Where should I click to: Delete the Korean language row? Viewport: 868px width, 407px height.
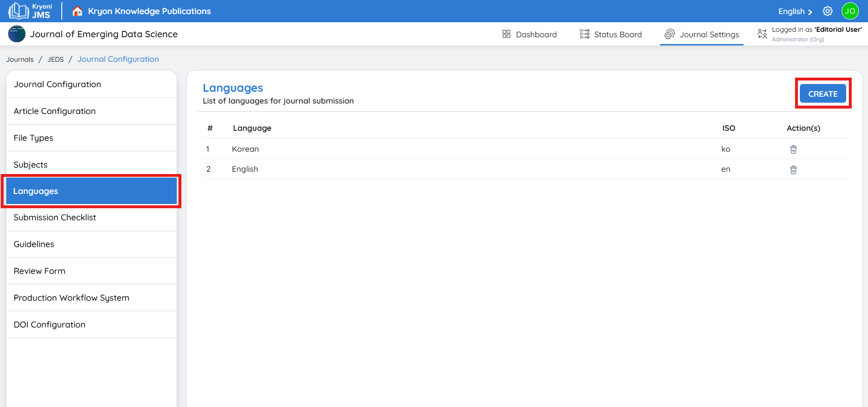point(793,149)
